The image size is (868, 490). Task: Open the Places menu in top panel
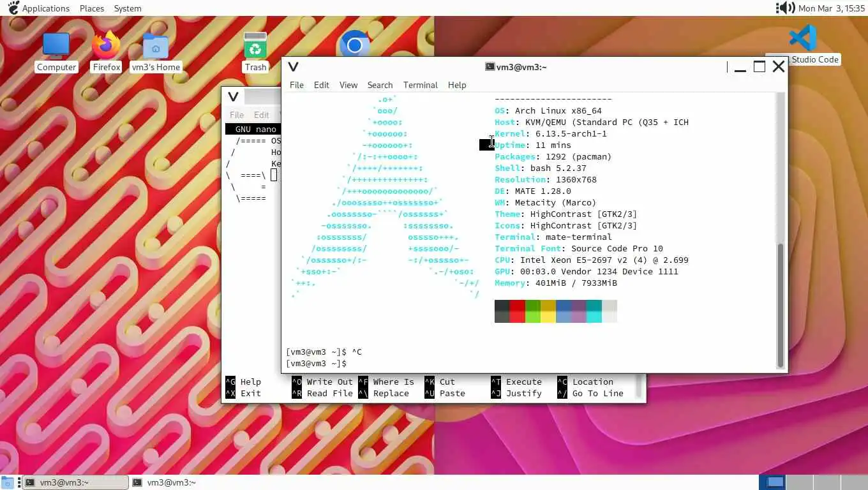pyautogui.click(x=92, y=8)
